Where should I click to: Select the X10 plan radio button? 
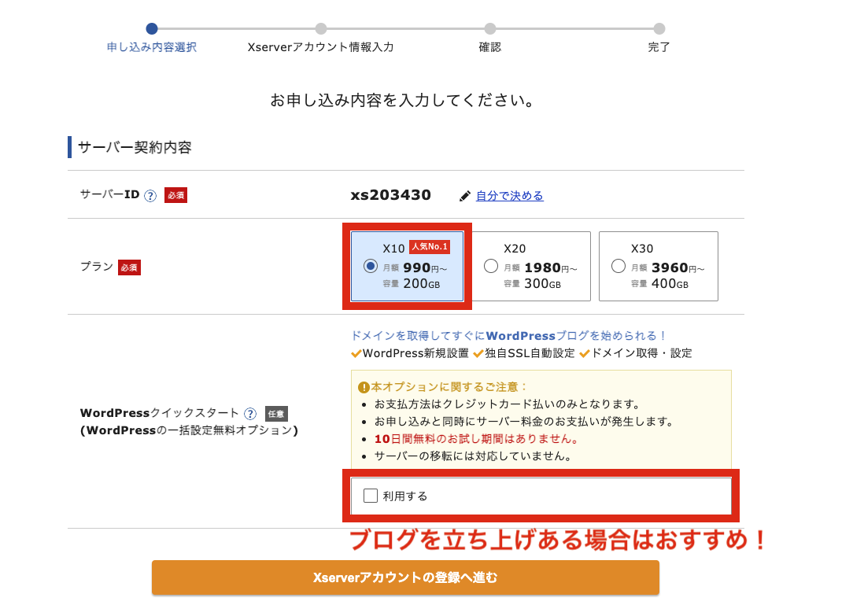click(x=371, y=266)
